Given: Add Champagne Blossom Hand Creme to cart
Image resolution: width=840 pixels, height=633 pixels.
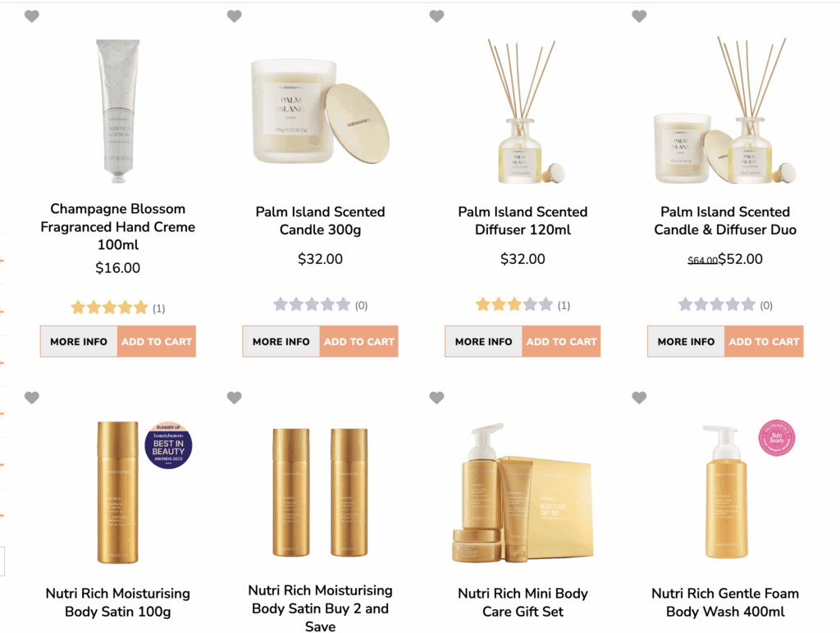Looking at the screenshot, I should [x=157, y=341].
